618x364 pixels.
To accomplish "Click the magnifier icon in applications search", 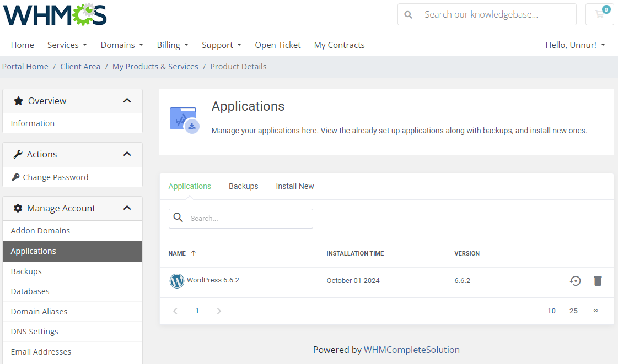I will (178, 218).
